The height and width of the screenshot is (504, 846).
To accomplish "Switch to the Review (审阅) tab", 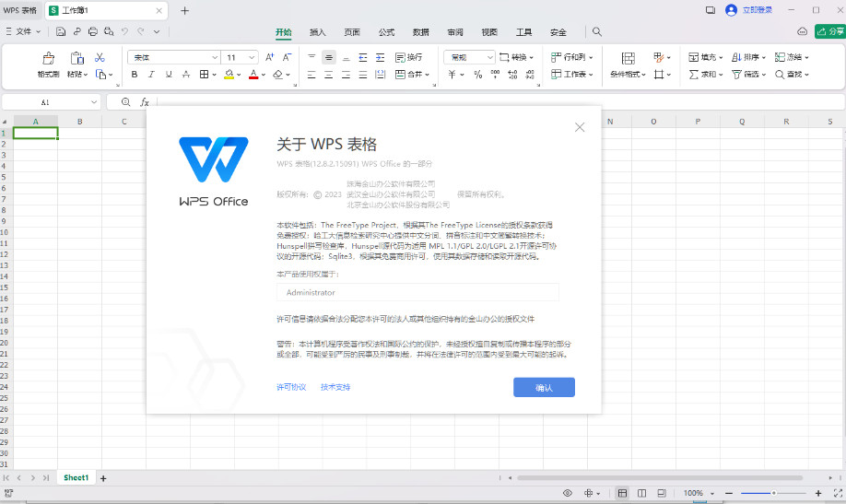I will click(455, 32).
